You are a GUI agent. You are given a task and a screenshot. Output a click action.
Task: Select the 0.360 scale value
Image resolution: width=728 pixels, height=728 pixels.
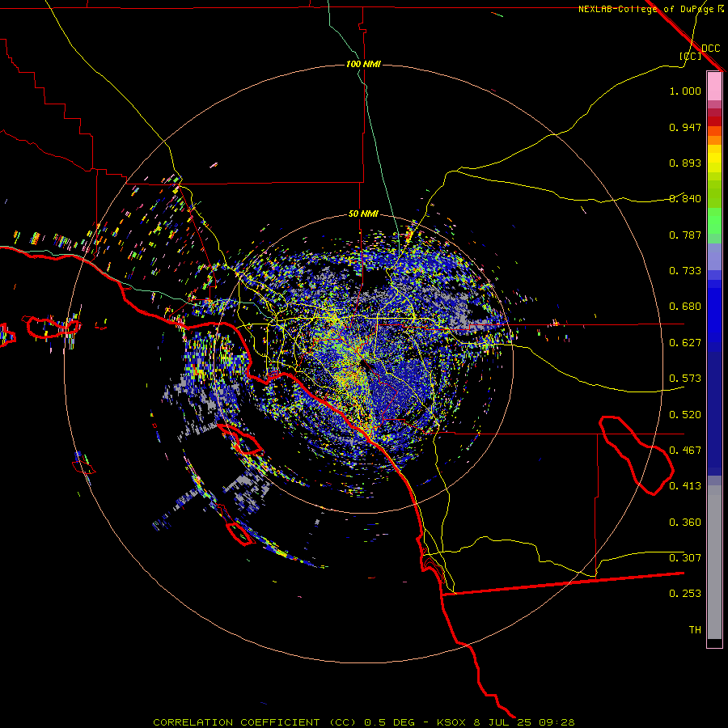click(685, 523)
